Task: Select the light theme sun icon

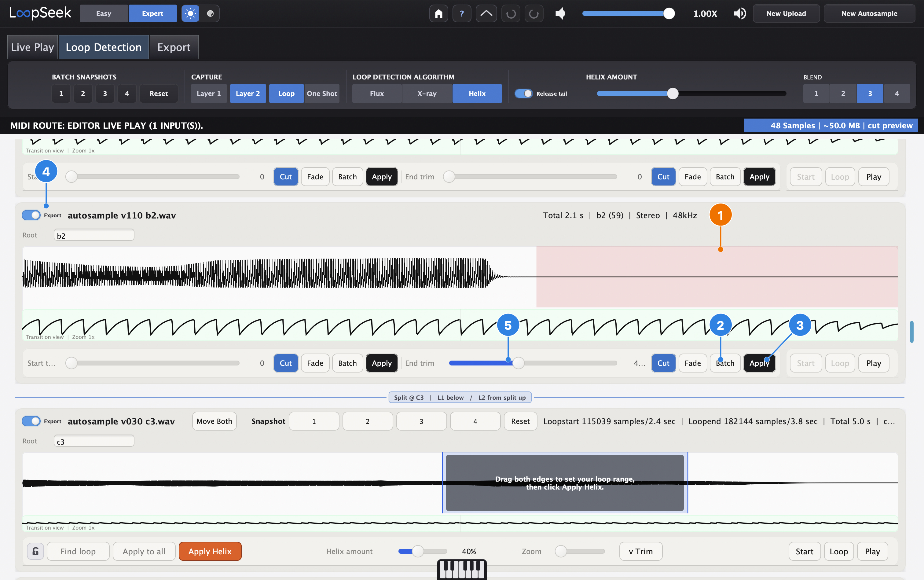Action: point(191,13)
